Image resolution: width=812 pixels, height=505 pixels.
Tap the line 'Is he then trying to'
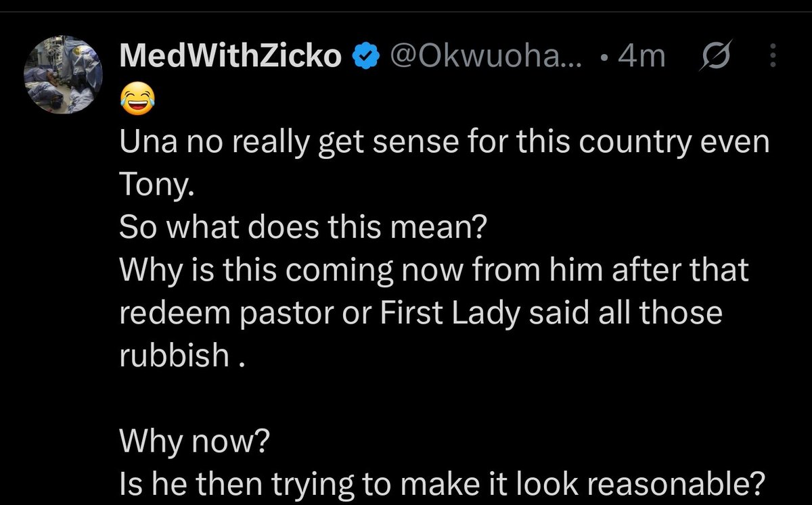443,484
